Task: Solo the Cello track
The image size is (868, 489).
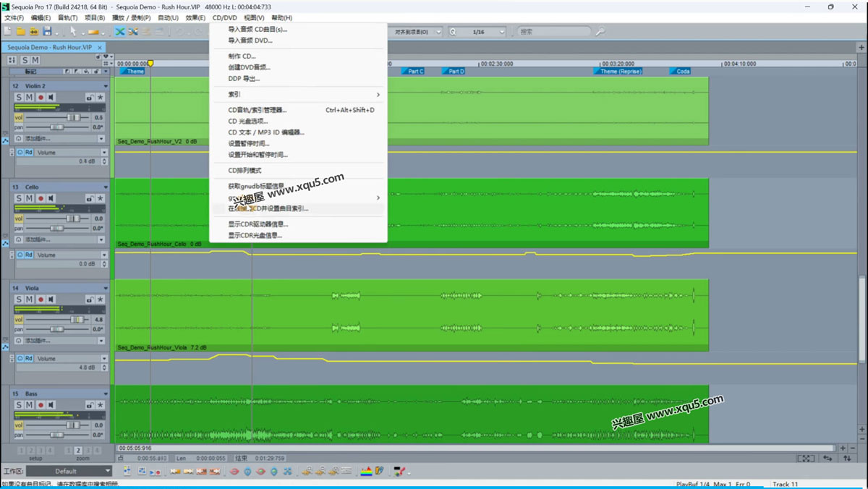Action: coord(19,198)
